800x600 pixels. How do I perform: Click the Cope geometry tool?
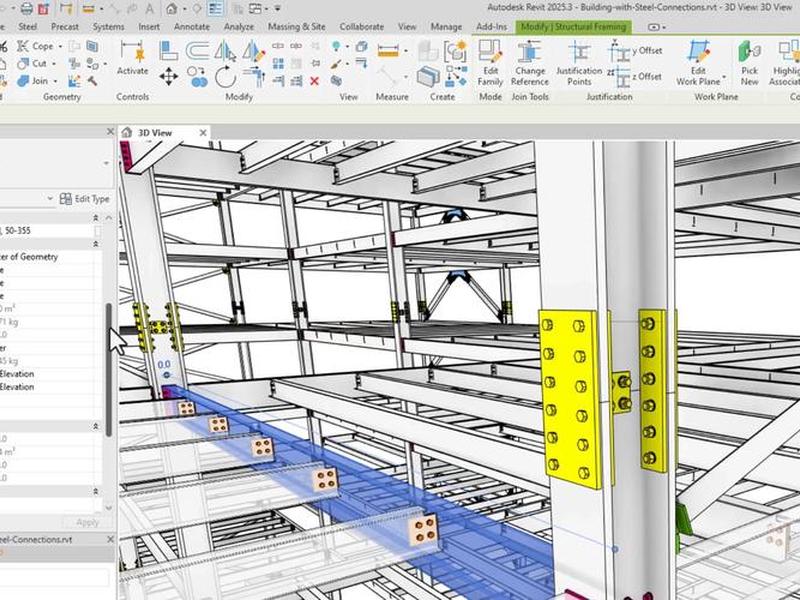[36, 46]
